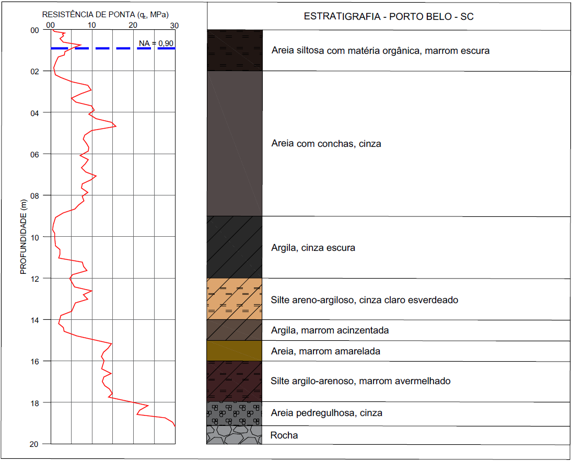
Task: Pick the gravelly sand pattern swatch
Action: [235, 414]
